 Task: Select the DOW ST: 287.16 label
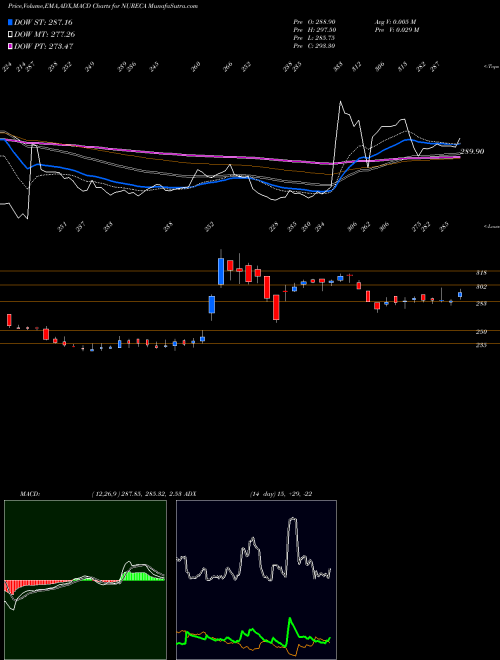coord(43,22)
